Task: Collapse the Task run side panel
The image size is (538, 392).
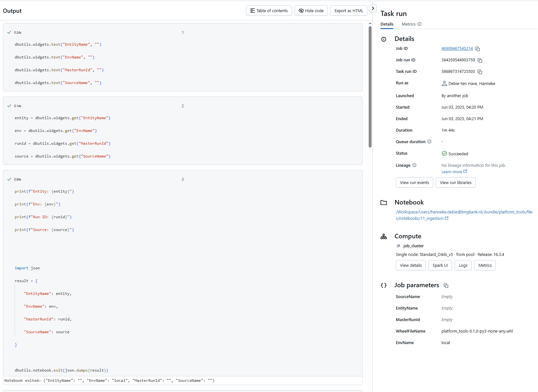Action: (x=373, y=8)
